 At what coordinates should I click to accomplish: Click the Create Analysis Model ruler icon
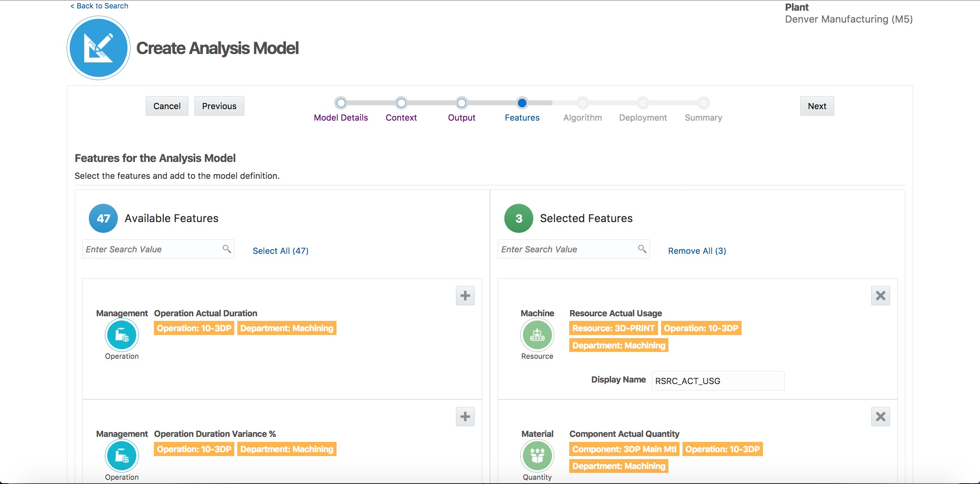98,47
